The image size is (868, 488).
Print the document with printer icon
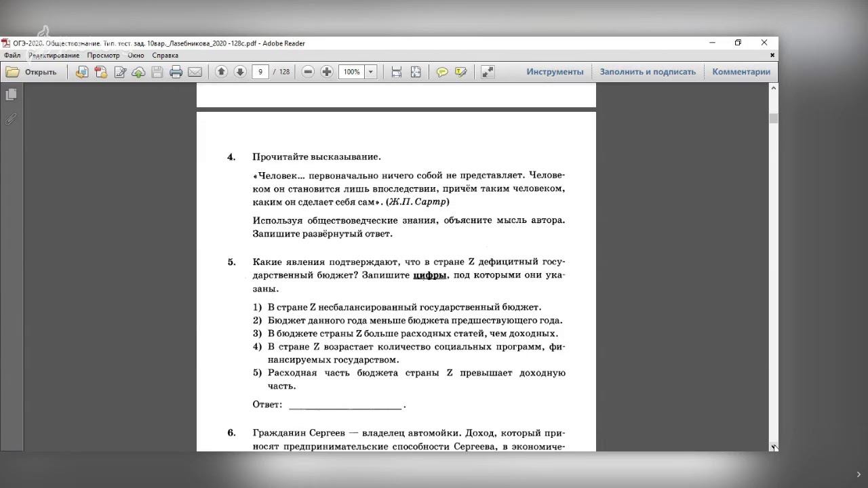pos(176,72)
